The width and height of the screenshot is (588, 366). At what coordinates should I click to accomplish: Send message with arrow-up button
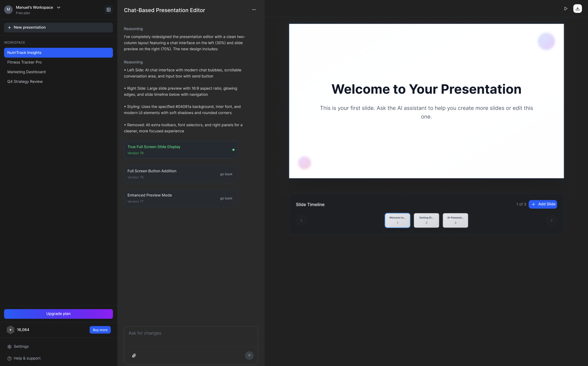[x=249, y=356]
